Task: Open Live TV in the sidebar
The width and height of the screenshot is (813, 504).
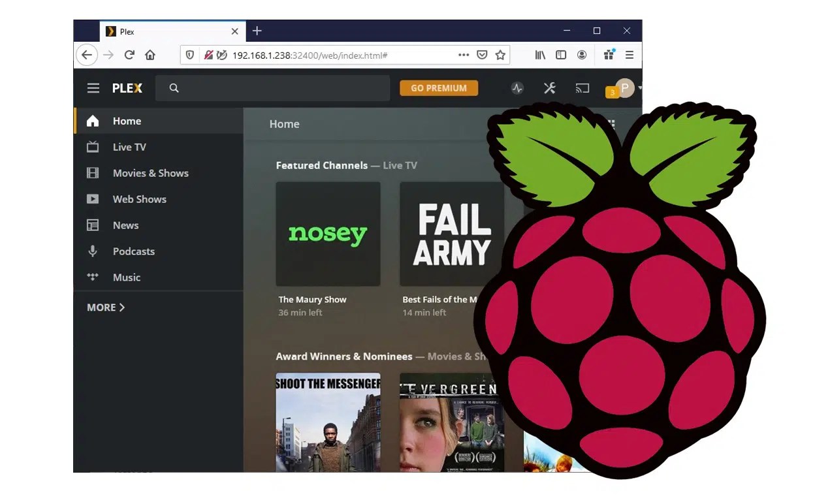Action: pyautogui.click(x=159, y=147)
